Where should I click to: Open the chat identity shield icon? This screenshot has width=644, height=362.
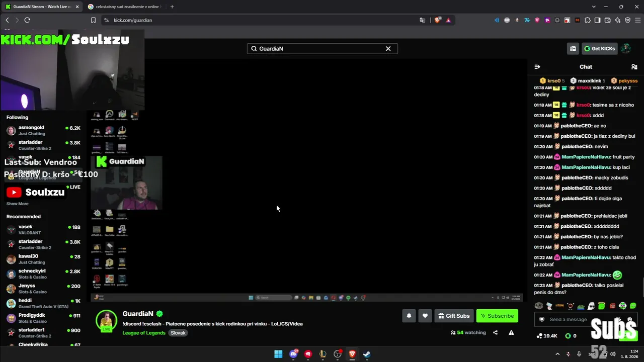[x=542, y=319]
